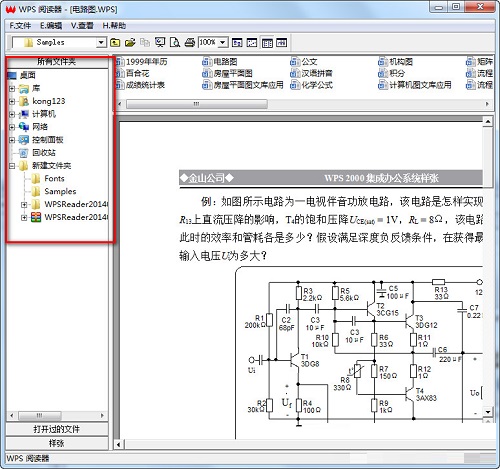
Task: Select 库 folder icon in tree
Action: (x=24, y=88)
